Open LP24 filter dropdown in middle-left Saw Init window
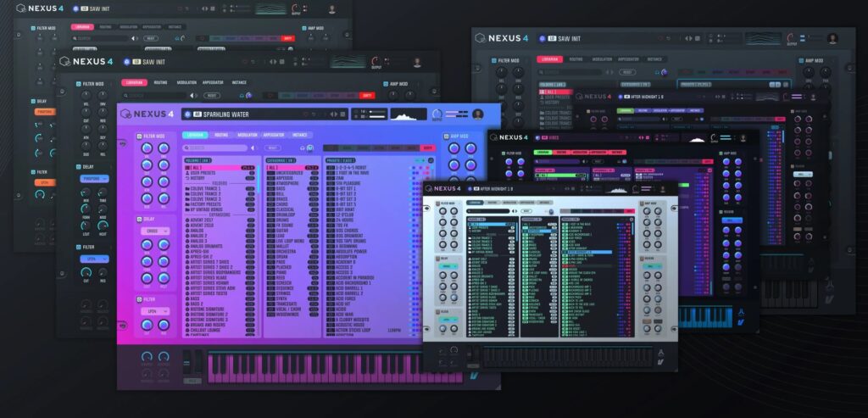 click(94, 259)
